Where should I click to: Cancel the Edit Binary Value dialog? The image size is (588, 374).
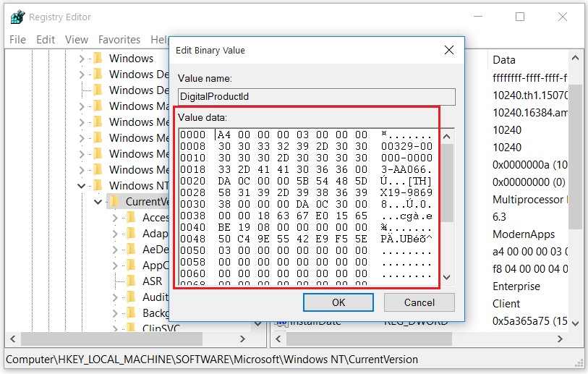[x=419, y=302]
